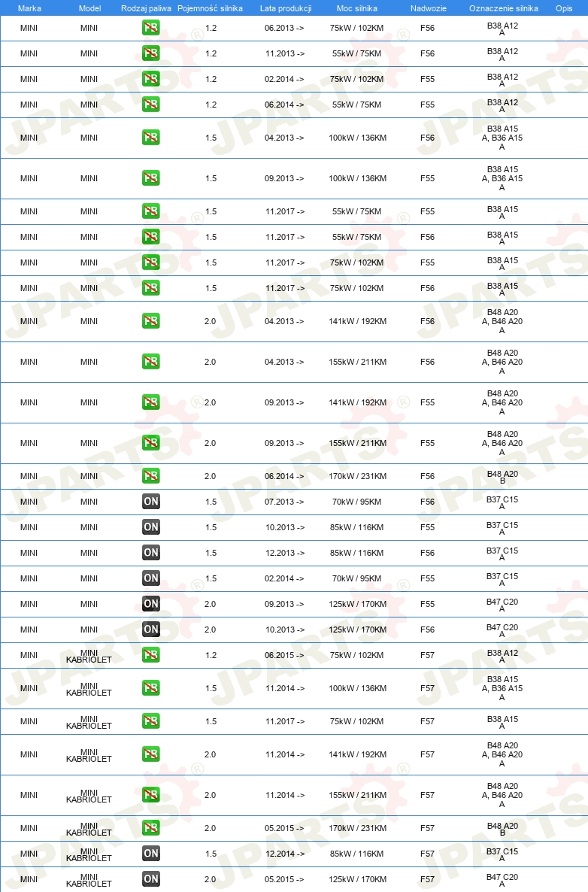The width and height of the screenshot is (588, 892).
Task: Select 'F56' in the 1.2 11.2013 row
Action: (x=428, y=53)
